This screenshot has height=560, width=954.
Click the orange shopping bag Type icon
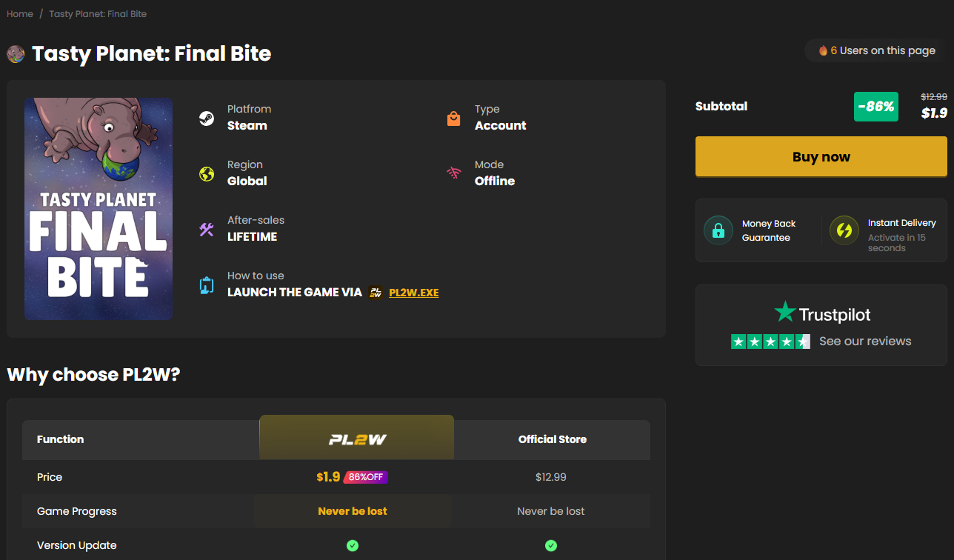tap(454, 119)
